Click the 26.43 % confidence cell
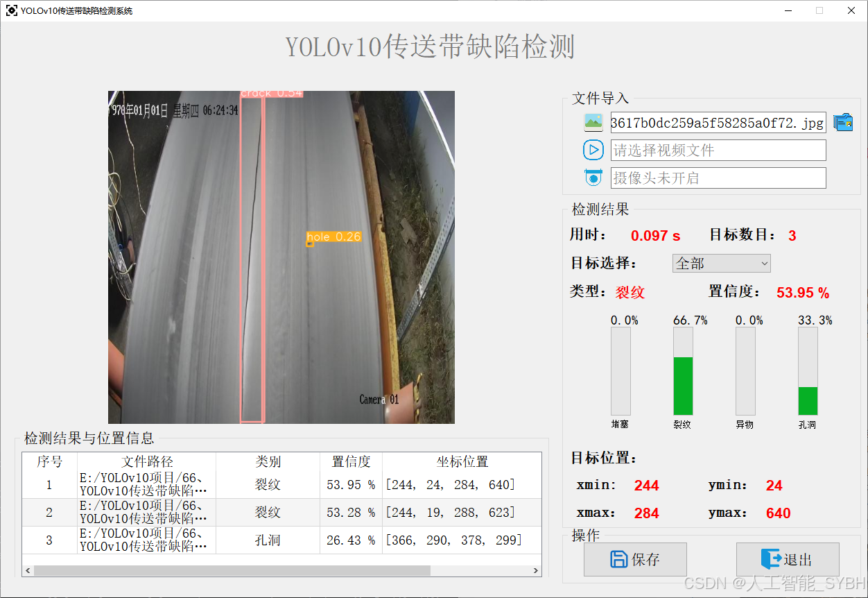 [351, 540]
